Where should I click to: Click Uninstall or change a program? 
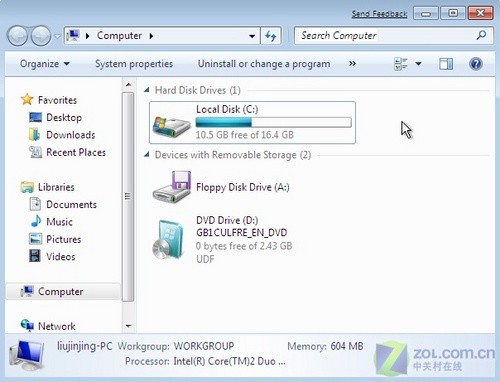point(264,64)
